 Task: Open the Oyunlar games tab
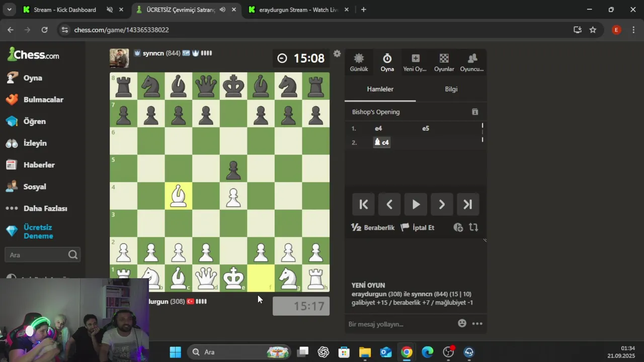pos(444,62)
